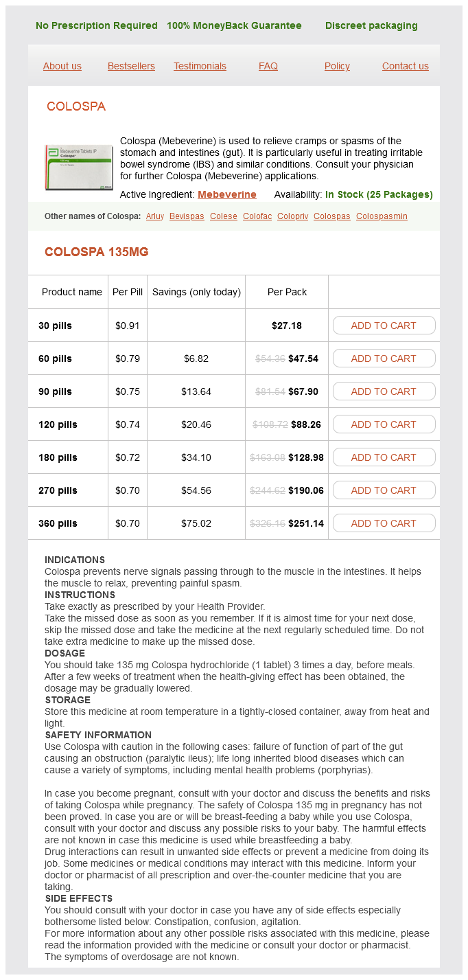Add the 90 pills pack to cart

click(384, 391)
